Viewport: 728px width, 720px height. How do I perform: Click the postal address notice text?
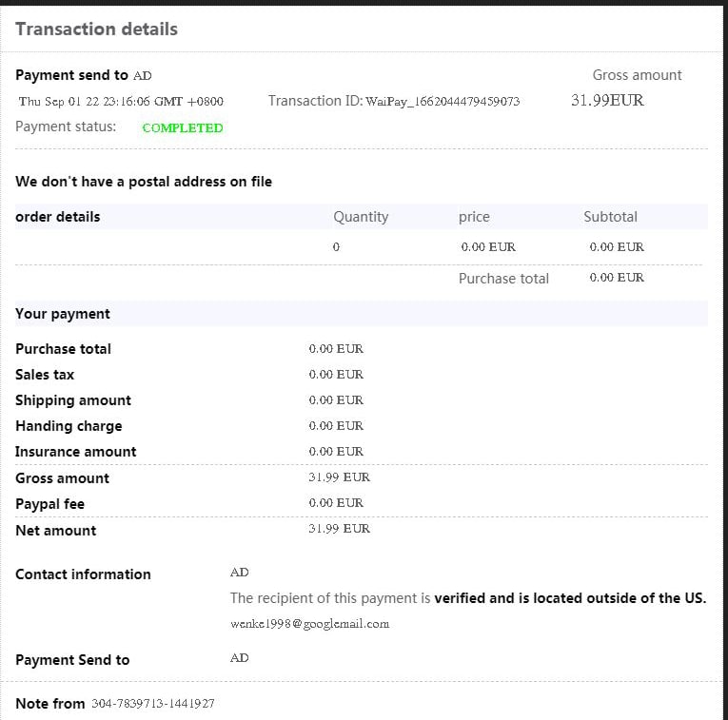144,182
